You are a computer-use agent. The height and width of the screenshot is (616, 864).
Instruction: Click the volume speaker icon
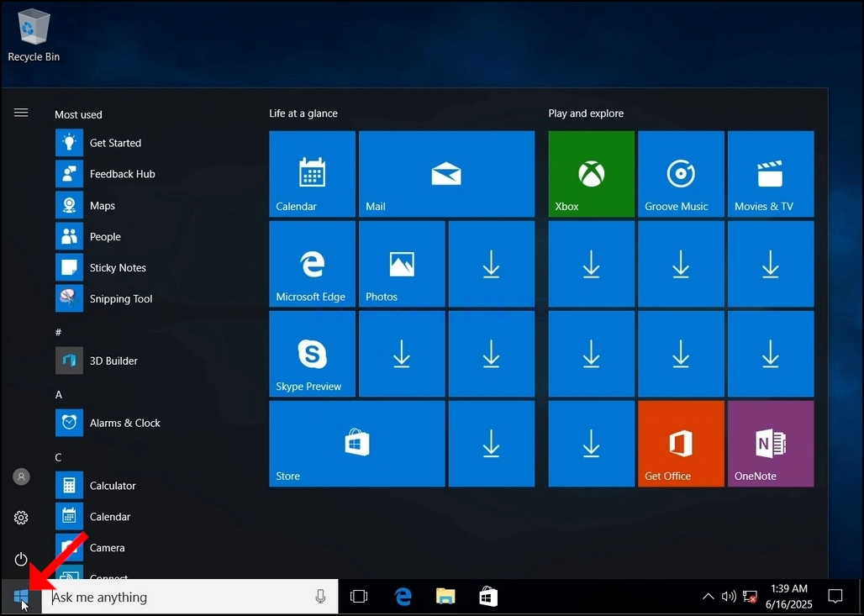click(x=729, y=597)
